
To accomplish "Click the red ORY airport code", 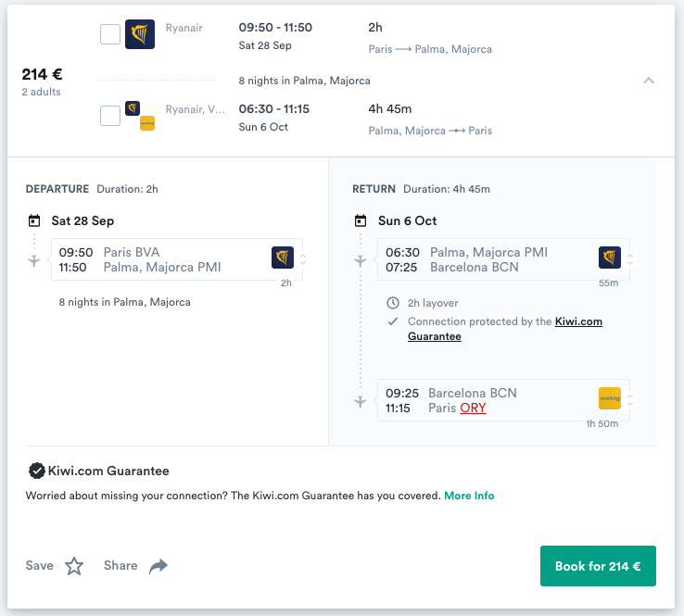I will (473, 409).
